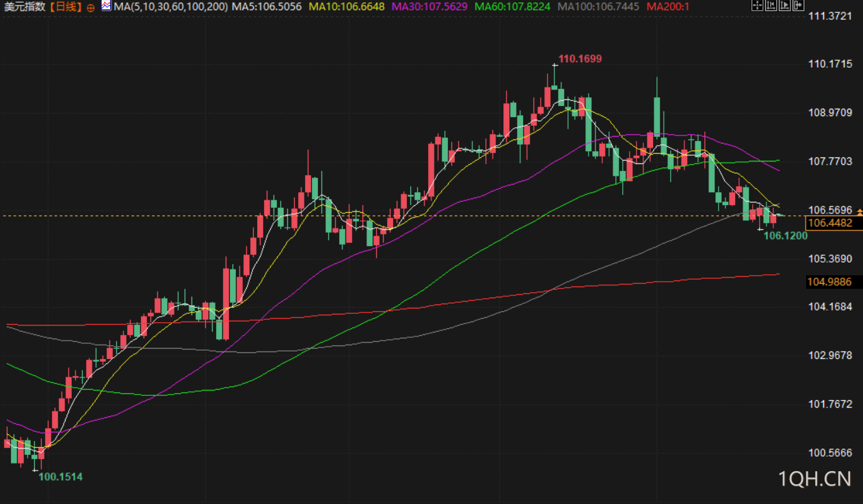Screen dimensions: 863x504
Task: Click the MA indicator chart icon
Action: pos(106,6)
